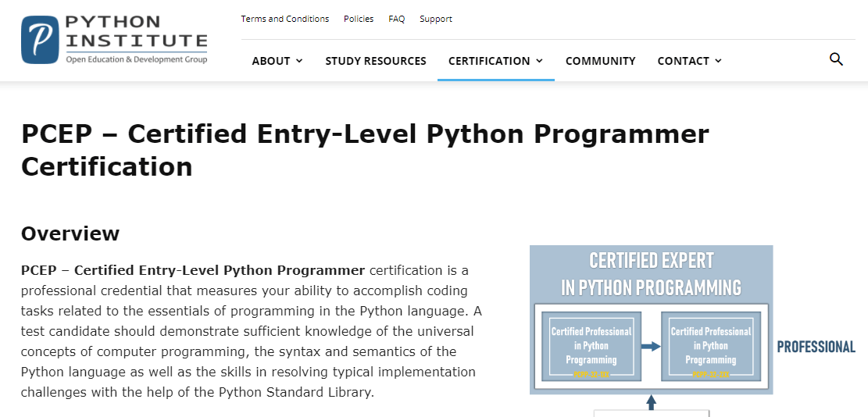
Task: Open the FAQ link
Action: pos(396,19)
